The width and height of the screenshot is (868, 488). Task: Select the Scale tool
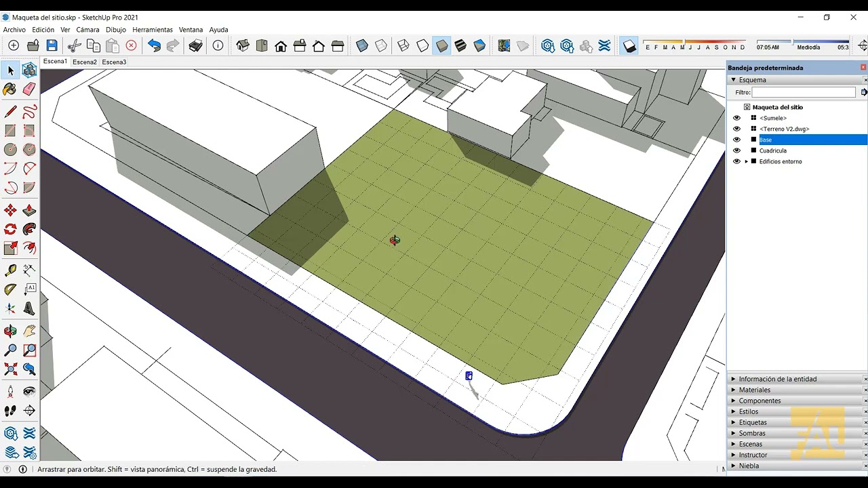click(x=10, y=249)
